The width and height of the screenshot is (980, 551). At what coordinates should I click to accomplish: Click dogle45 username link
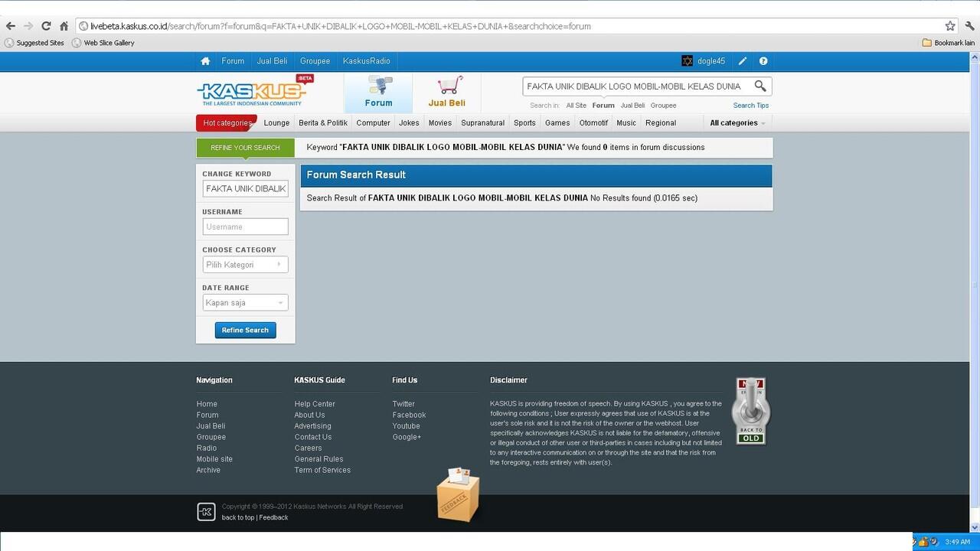711,61
